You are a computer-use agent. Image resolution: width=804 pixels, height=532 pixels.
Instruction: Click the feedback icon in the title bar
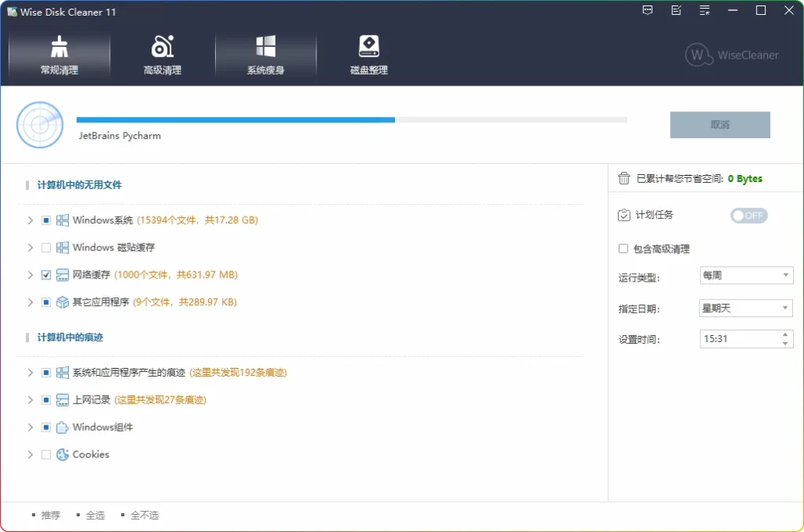click(647, 10)
